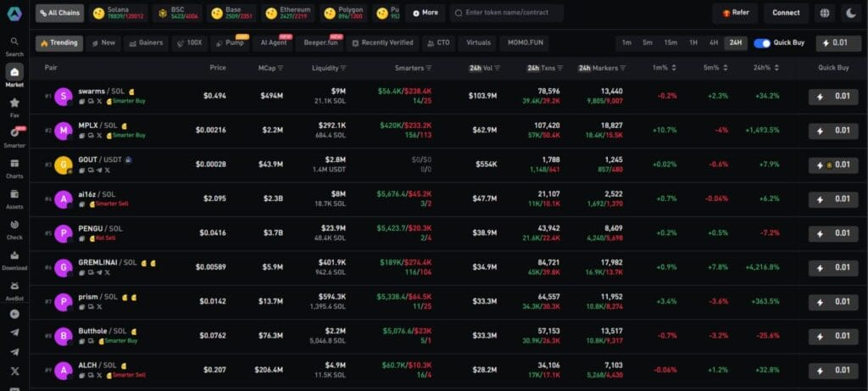Switch to the Recently Verified tab
868x391 pixels.
click(382, 42)
